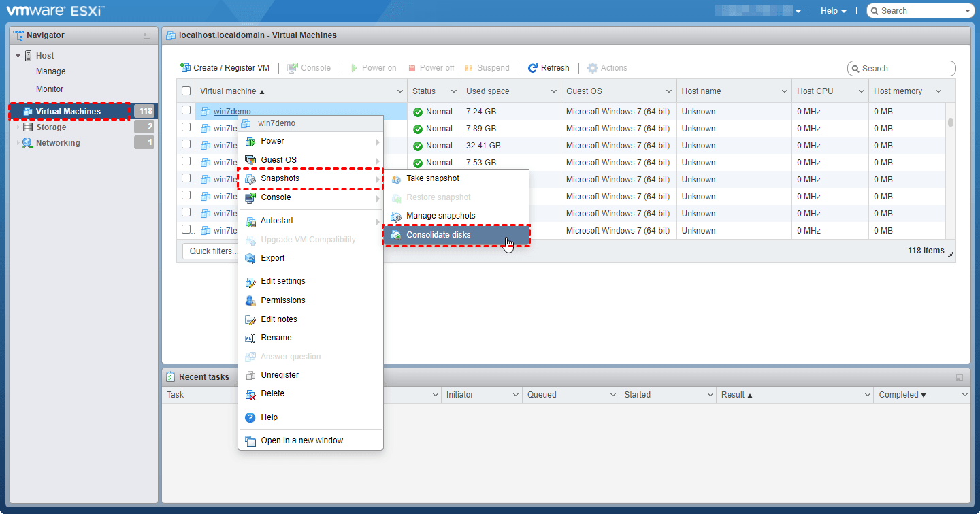
Task: Select Manage under Host in Navigator
Action: pos(51,71)
